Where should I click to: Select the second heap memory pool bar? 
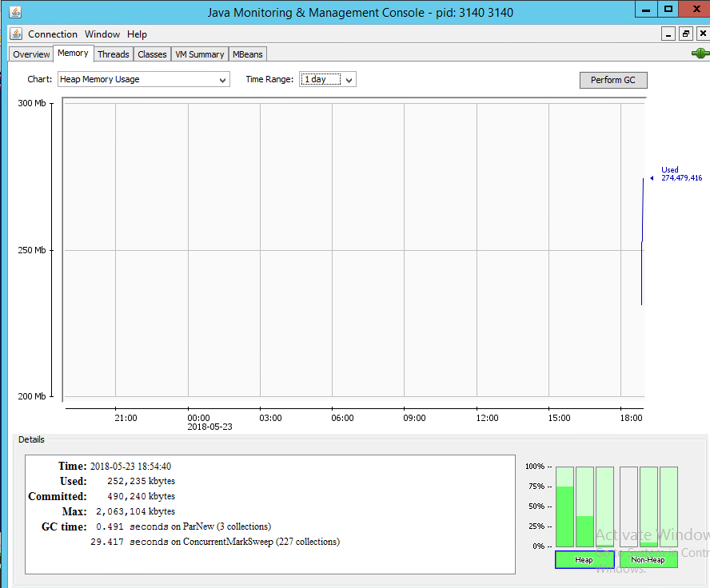point(584,507)
